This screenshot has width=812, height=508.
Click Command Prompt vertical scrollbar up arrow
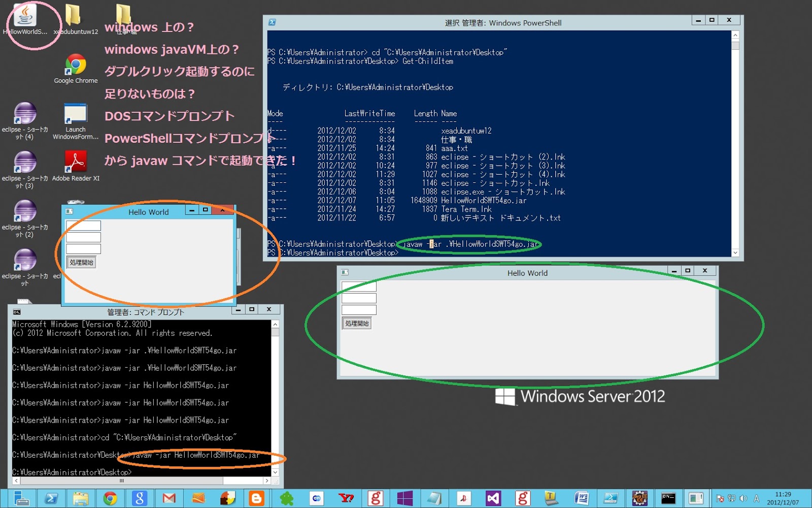pyautogui.click(x=275, y=324)
